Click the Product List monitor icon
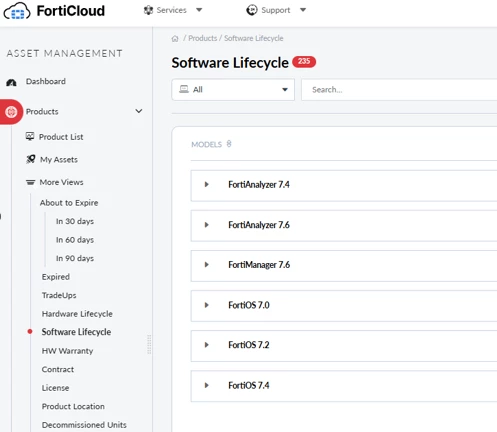This screenshot has height=432, width=497. coord(30,136)
